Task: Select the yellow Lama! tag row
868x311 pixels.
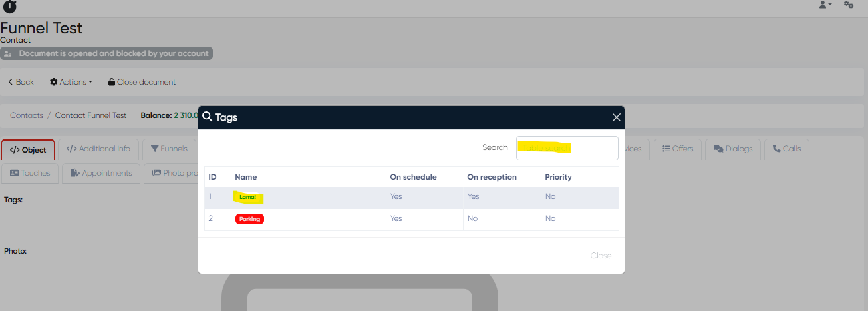Action: tap(249, 197)
